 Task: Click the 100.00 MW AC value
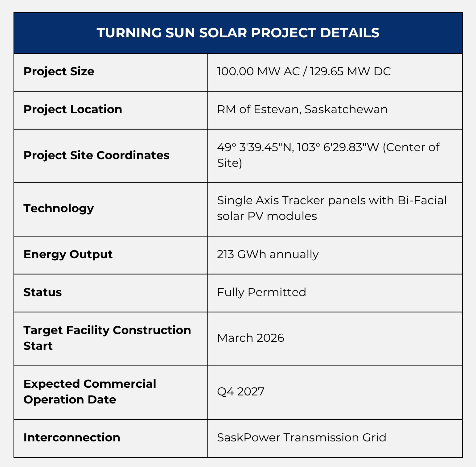tap(258, 72)
